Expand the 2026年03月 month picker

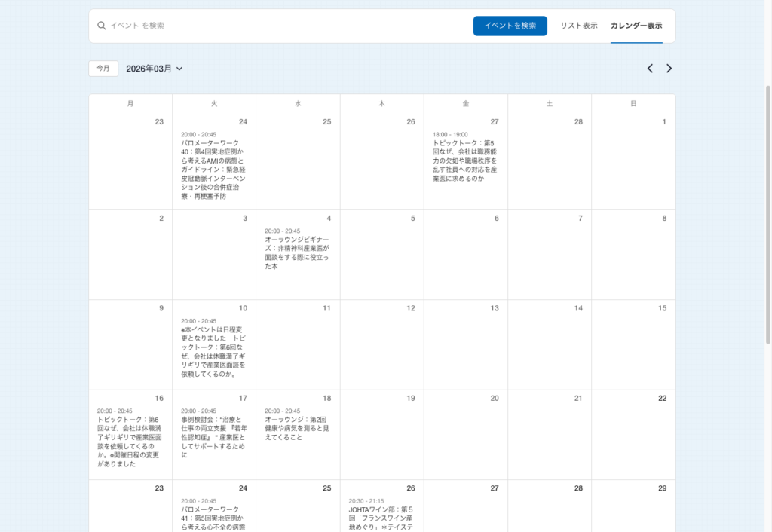[x=155, y=69]
